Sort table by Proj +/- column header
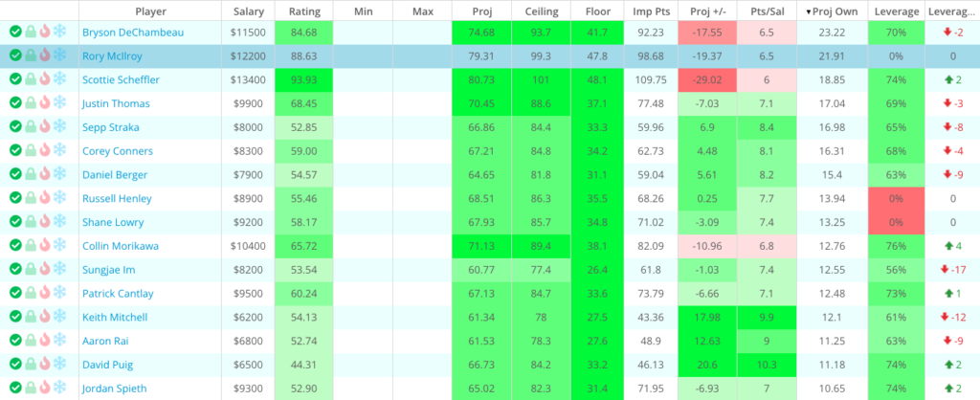Viewport: 980px width, 400px height. click(707, 11)
